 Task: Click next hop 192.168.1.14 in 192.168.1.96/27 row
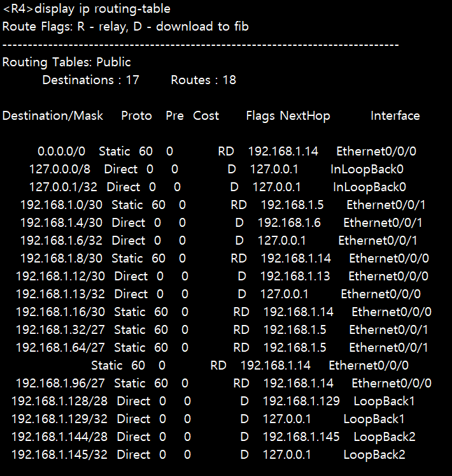coord(299,384)
